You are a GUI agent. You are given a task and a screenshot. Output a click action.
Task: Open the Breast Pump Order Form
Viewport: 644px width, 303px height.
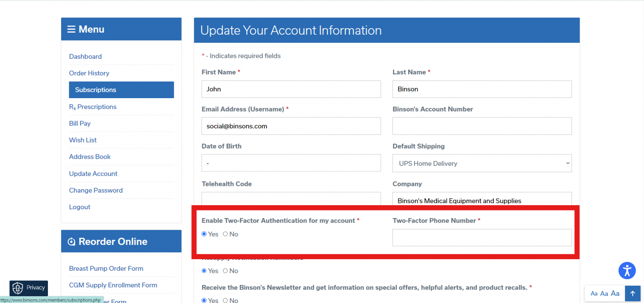tap(106, 268)
